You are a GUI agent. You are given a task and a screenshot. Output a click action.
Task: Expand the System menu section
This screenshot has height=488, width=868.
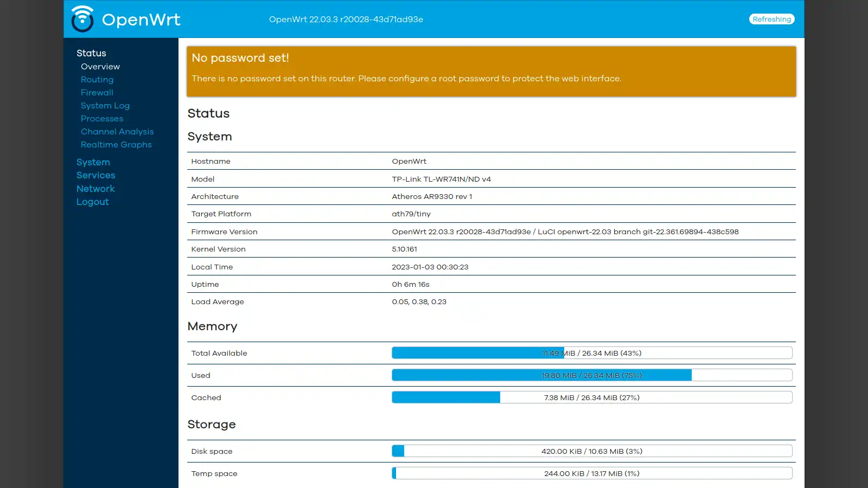(93, 162)
